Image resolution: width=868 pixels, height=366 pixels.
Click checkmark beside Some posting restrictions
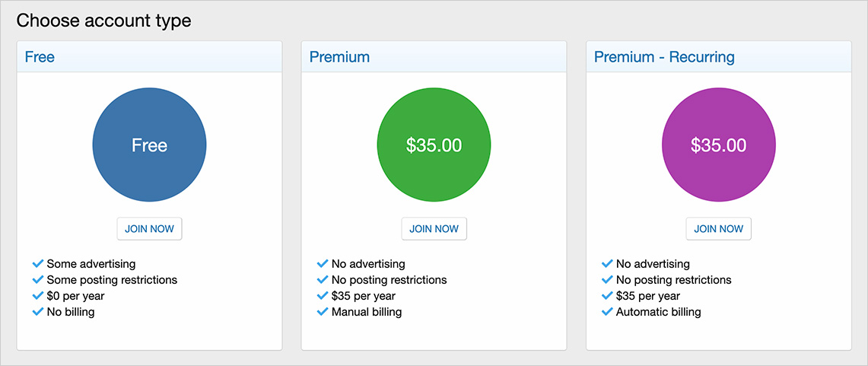point(38,279)
